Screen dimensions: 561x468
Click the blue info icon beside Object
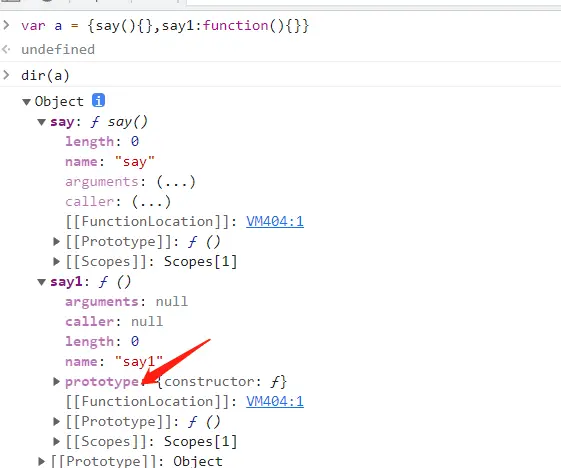(98, 101)
